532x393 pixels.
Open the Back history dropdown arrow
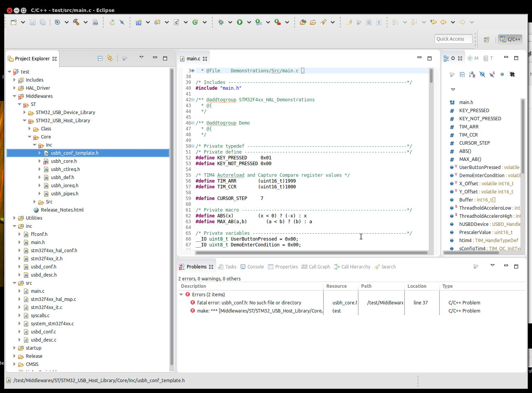453,22
